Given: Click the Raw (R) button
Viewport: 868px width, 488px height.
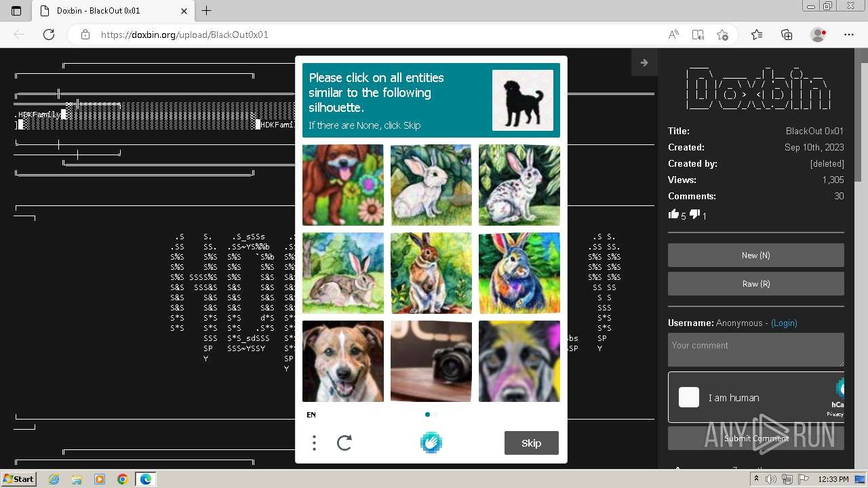Looking at the screenshot, I should [x=755, y=284].
